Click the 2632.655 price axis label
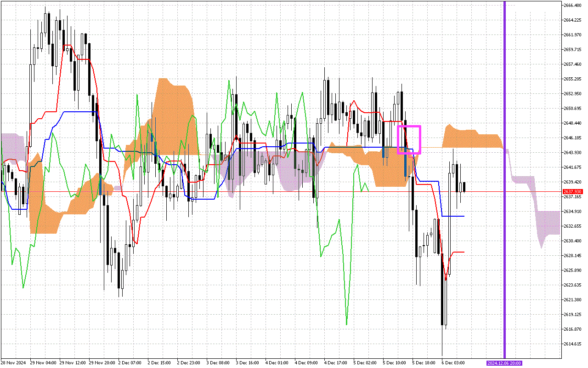The height and width of the screenshot is (368, 588). tap(572, 226)
